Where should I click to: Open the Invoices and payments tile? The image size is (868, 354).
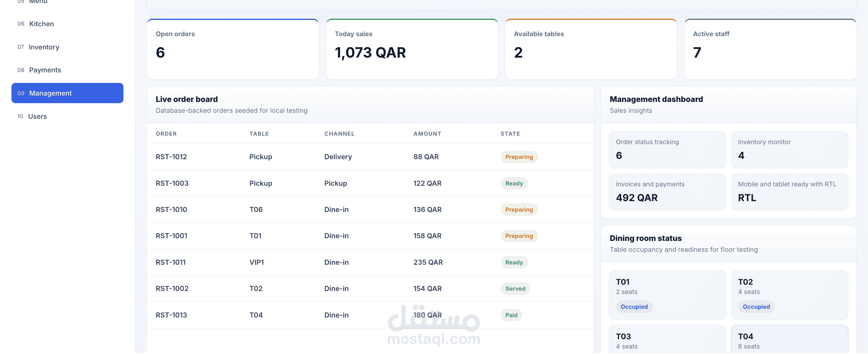tap(667, 192)
